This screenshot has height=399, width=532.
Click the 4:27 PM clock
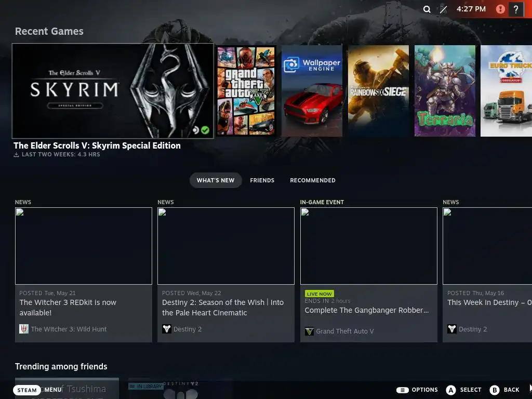471,9
